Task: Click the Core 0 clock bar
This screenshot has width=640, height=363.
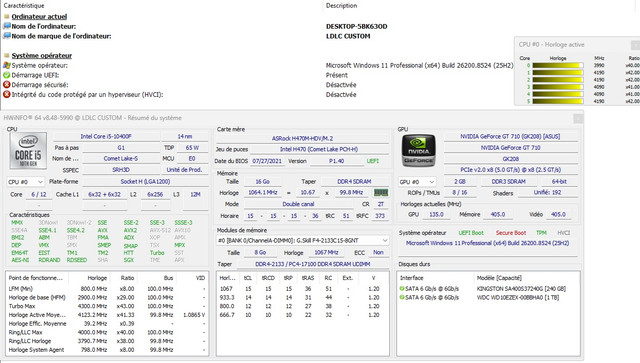Action: 558,65
